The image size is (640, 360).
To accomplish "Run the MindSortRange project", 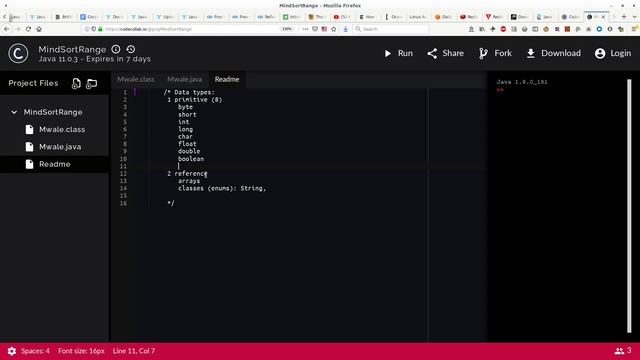I will 398,53.
